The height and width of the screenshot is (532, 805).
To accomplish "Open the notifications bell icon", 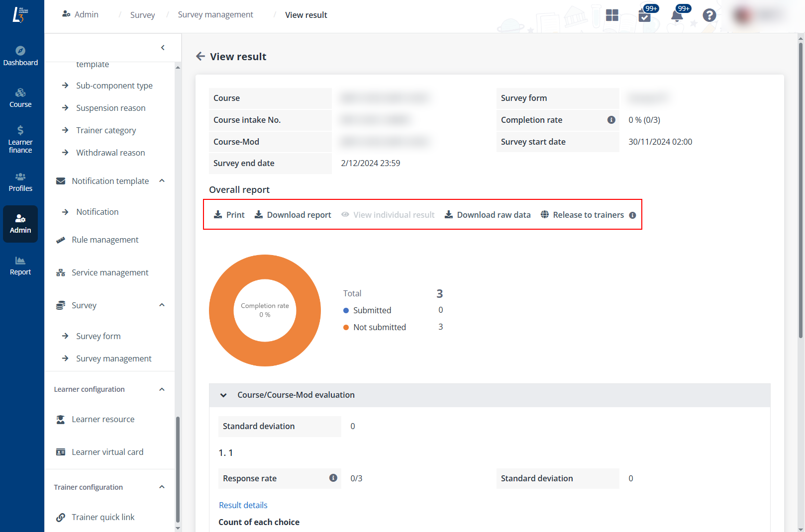I will coord(677,16).
